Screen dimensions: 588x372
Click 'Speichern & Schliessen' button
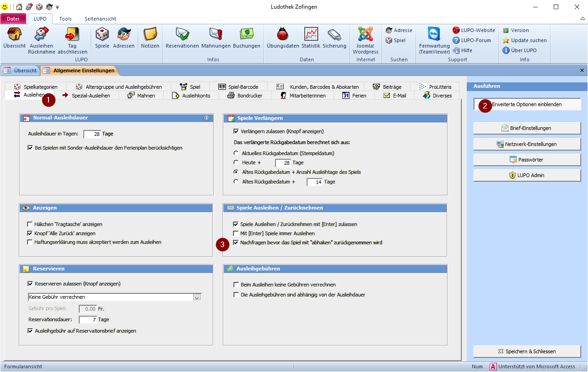527,351
